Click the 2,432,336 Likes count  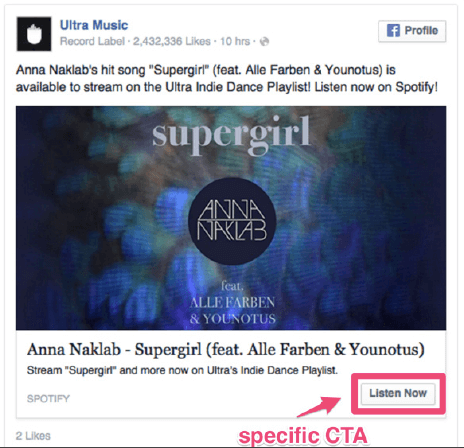click(172, 41)
